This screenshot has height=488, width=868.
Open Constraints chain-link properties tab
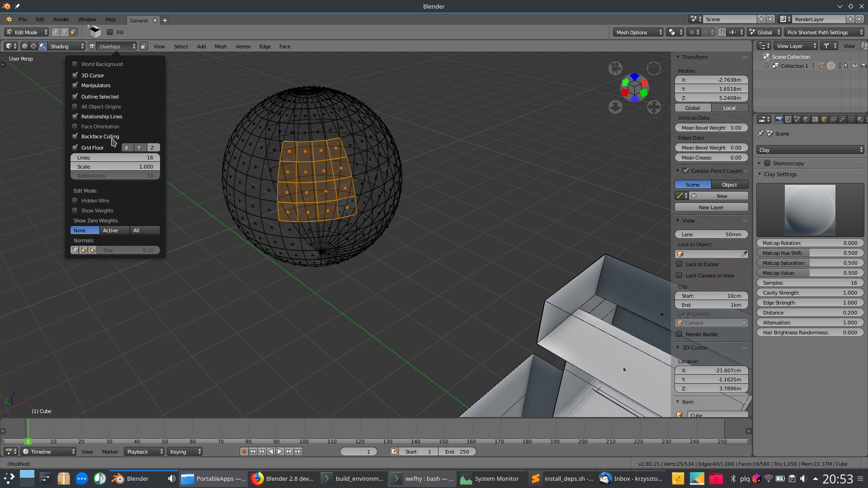[833, 119]
